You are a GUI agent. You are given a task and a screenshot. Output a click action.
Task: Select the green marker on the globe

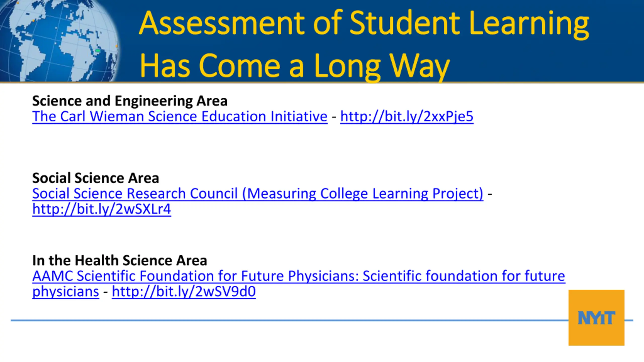[98, 51]
